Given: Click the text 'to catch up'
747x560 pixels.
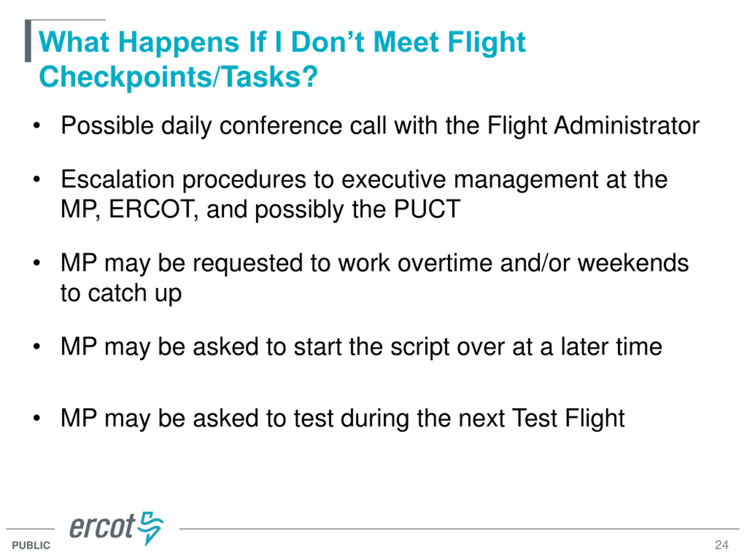Looking at the screenshot, I should click(121, 293).
